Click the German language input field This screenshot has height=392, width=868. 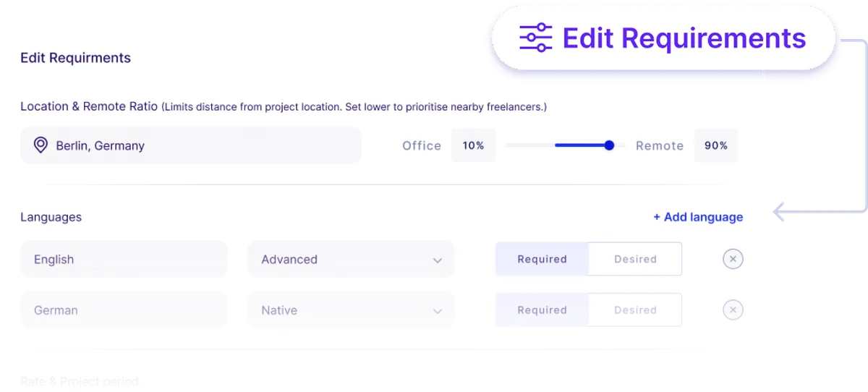pyautogui.click(x=124, y=310)
